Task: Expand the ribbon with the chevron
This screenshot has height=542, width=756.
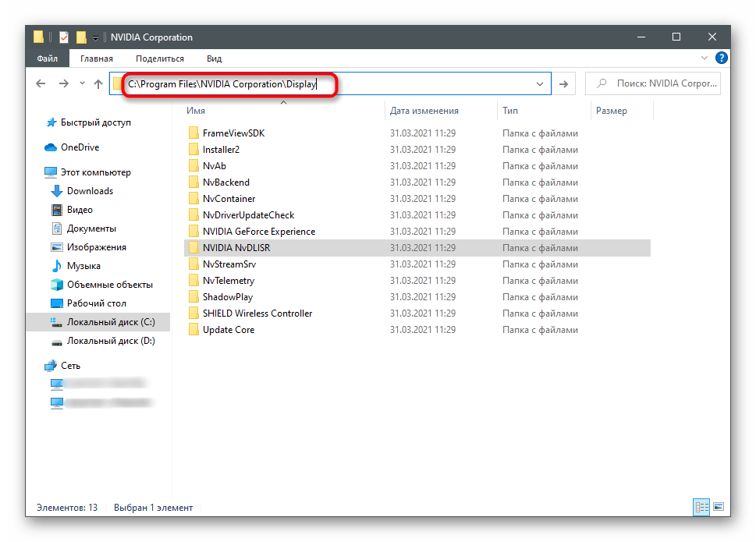Action: click(704, 58)
